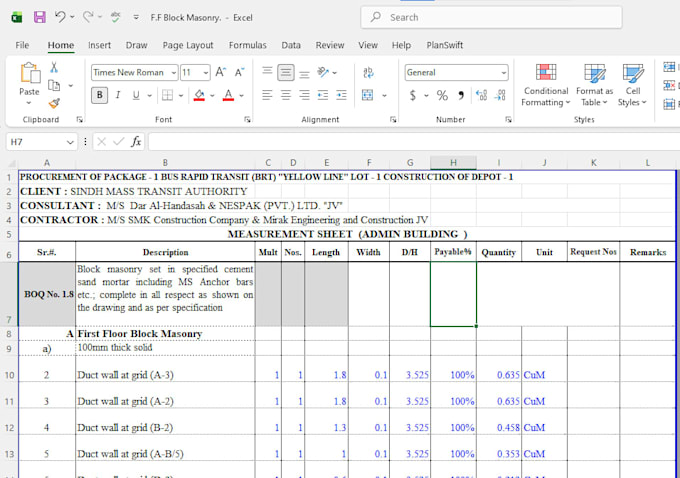
Task: Customize Quick Access Toolbar arrow
Action: click(136, 17)
